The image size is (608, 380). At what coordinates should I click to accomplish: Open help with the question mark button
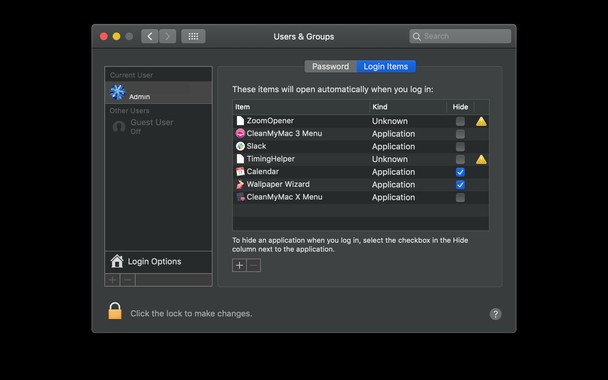click(495, 314)
